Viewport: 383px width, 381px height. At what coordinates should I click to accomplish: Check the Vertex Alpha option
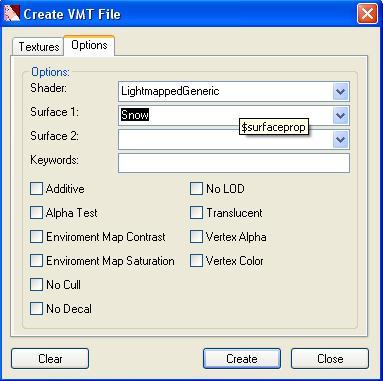click(x=196, y=237)
